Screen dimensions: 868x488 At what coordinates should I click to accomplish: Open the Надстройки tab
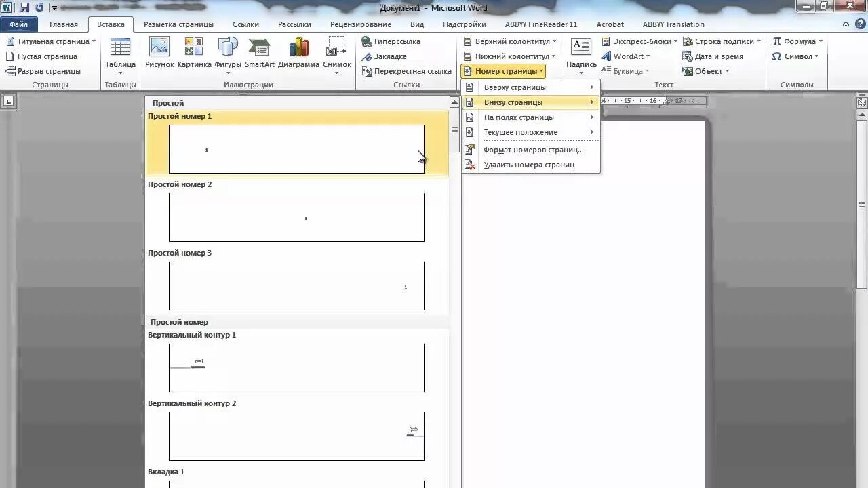pyautogui.click(x=465, y=24)
